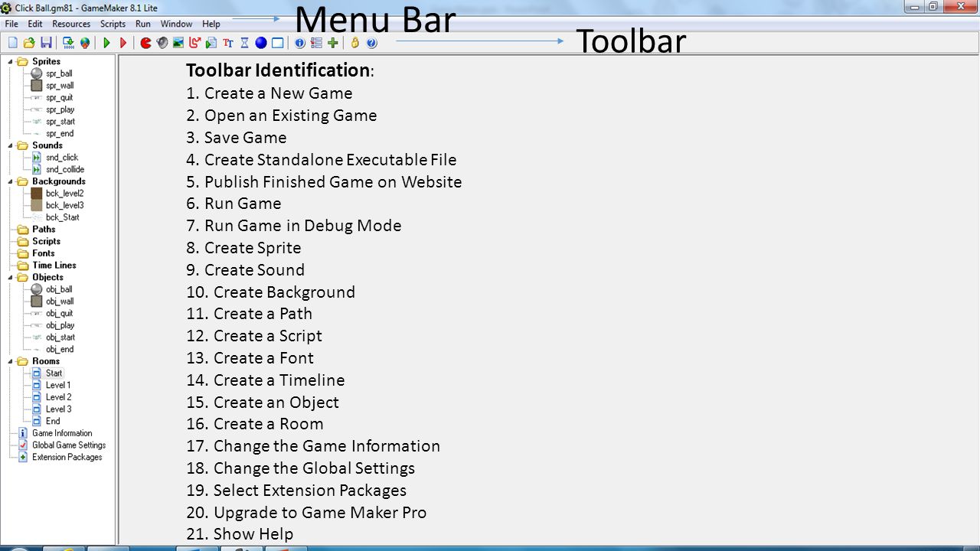
Task: Click the Select Extension Packages plus icon
Action: point(333,43)
